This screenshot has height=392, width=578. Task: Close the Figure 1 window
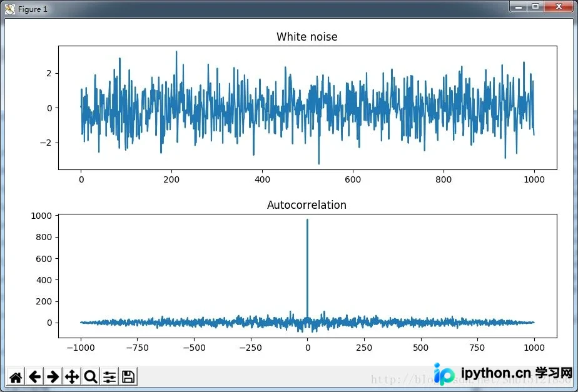pos(559,7)
